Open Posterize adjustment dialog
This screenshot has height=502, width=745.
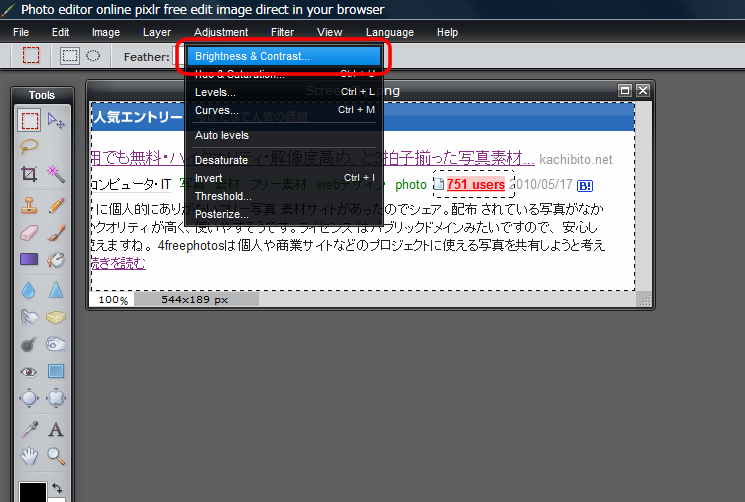[284, 214]
